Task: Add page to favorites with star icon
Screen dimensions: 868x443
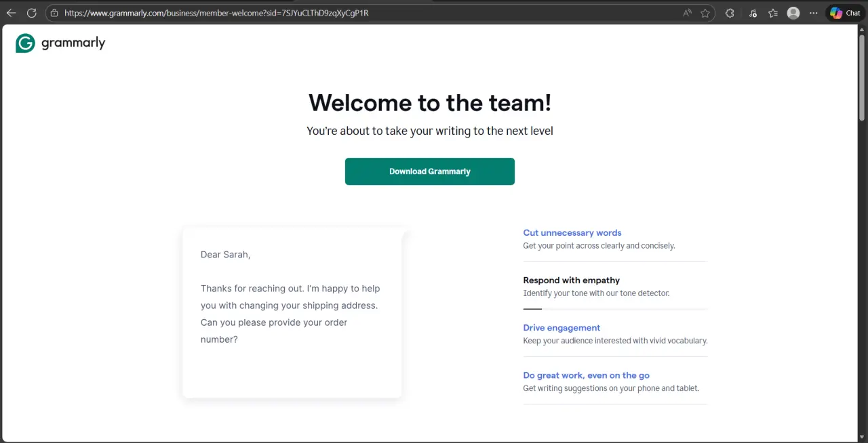Action: pyautogui.click(x=705, y=13)
